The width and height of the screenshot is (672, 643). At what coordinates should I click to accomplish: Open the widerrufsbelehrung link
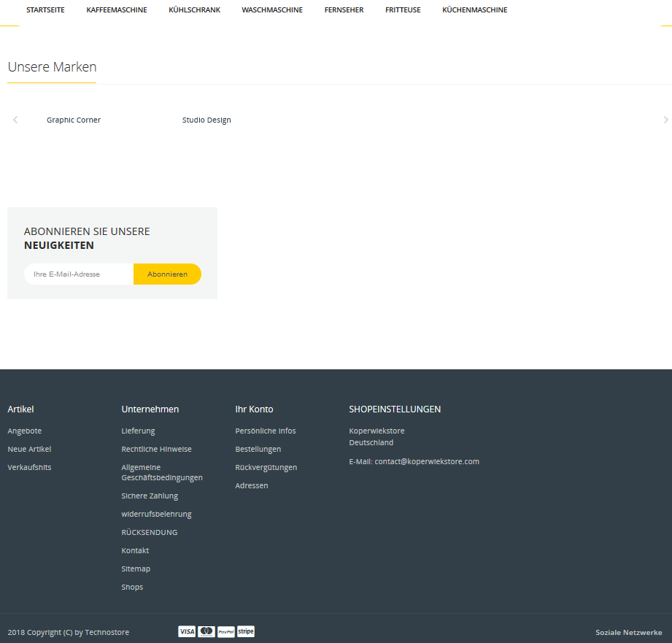pos(156,514)
